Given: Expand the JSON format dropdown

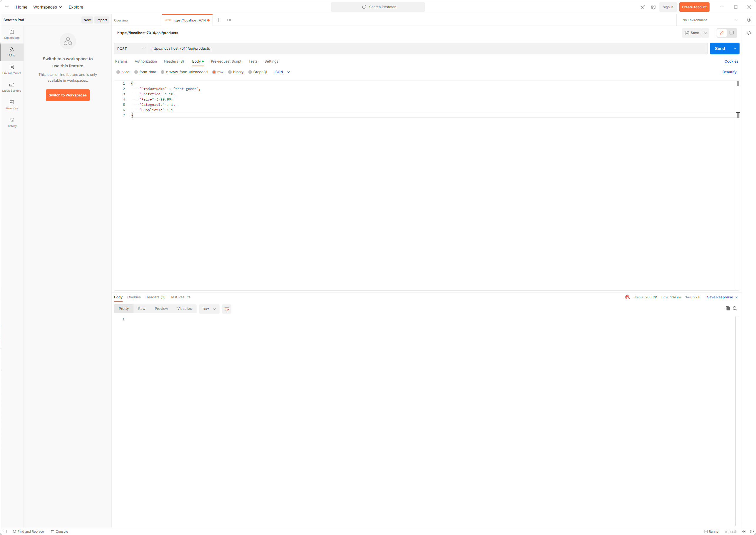Looking at the screenshot, I should [281, 72].
